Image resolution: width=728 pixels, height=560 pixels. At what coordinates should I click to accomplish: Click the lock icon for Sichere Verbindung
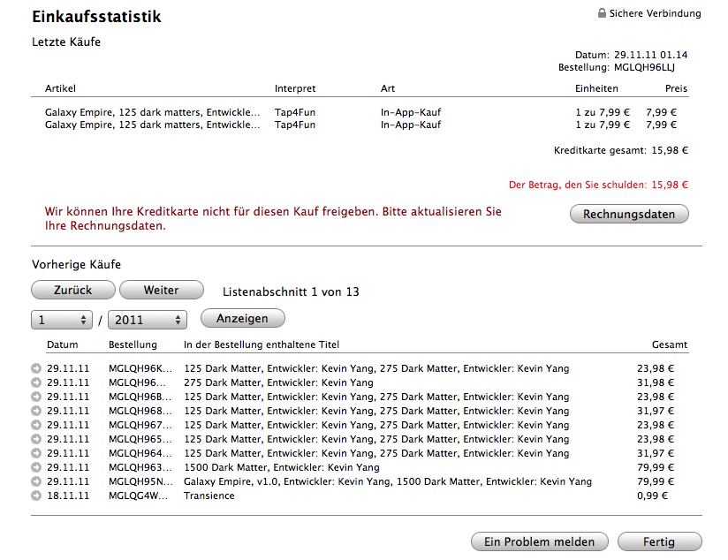click(x=602, y=13)
